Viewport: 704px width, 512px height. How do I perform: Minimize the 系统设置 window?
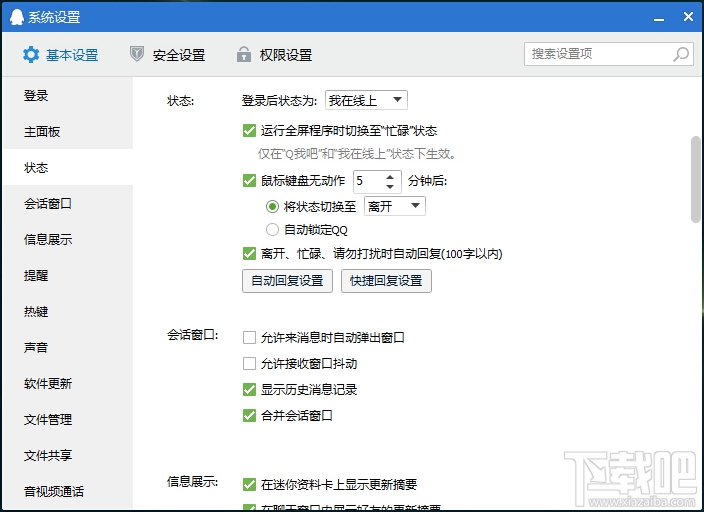pos(659,18)
